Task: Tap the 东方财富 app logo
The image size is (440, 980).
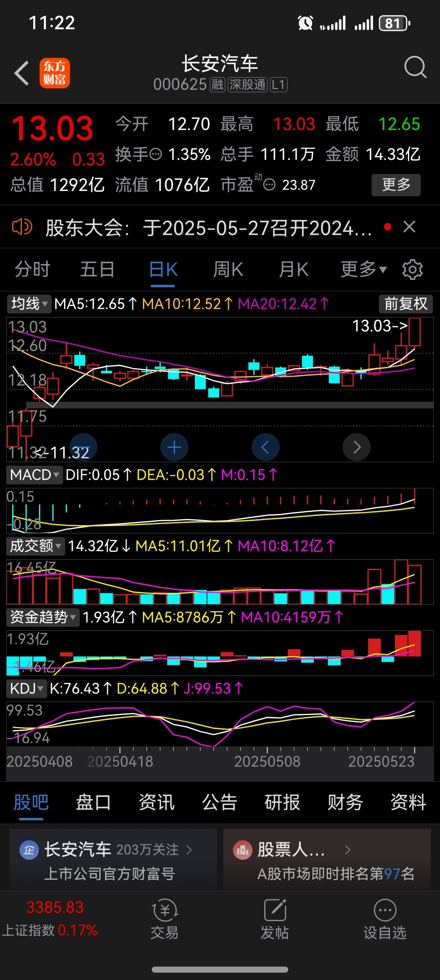Action: (x=55, y=74)
